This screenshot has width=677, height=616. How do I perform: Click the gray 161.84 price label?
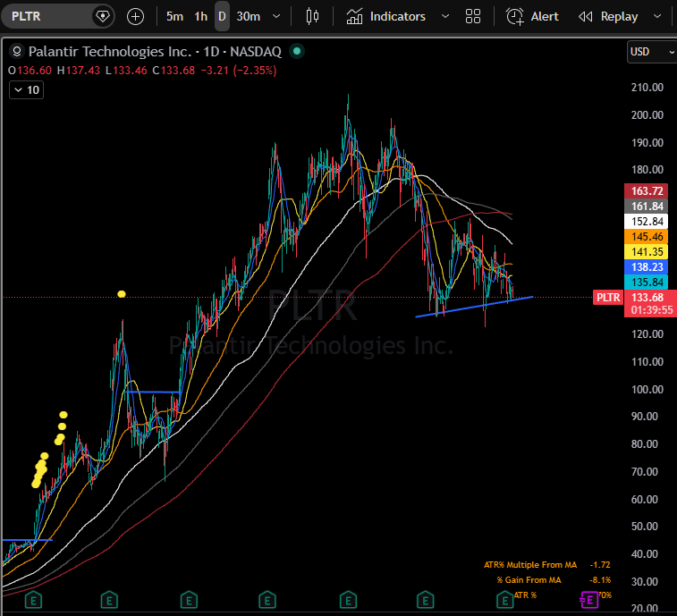647,206
